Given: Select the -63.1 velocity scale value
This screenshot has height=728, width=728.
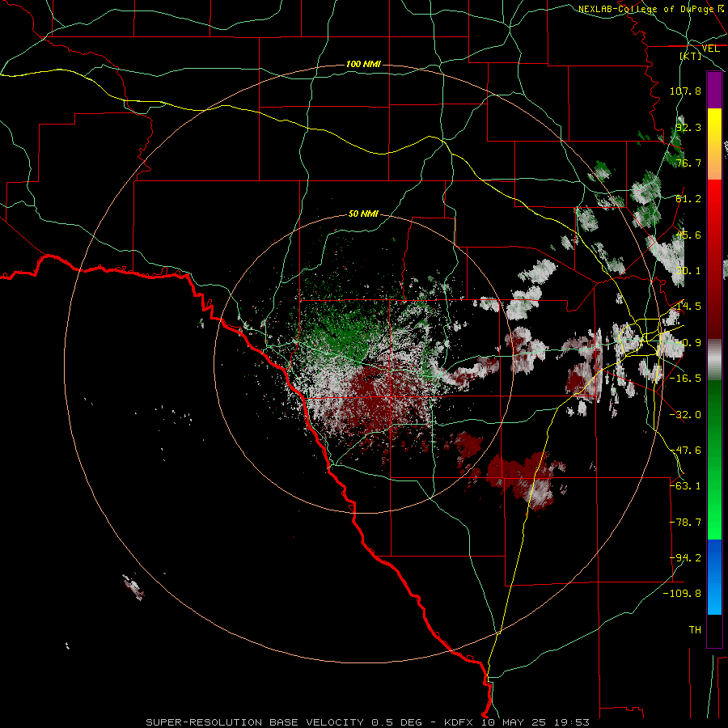Looking at the screenshot, I should 685,486.
